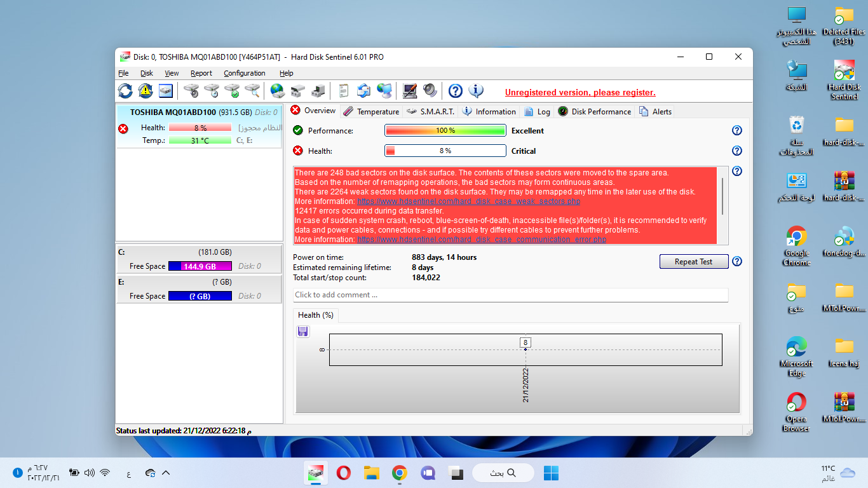Click the Power on time value 883 days, 14 hours
The image size is (868, 488).
(x=444, y=257)
